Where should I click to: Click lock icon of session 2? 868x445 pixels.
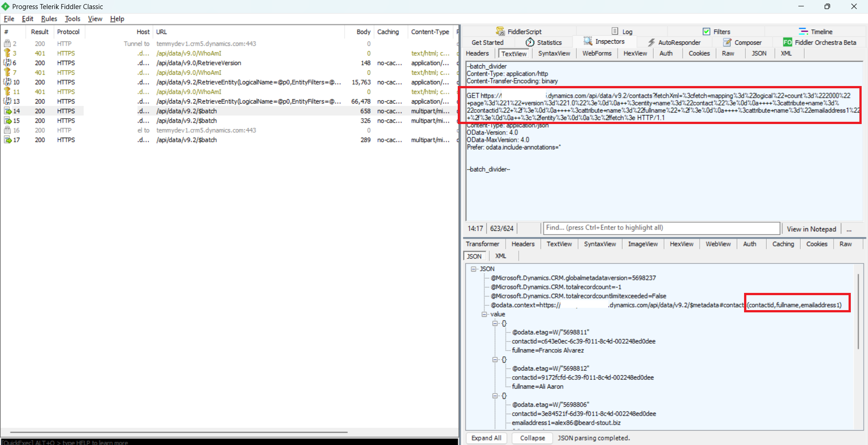coord(7,43)
